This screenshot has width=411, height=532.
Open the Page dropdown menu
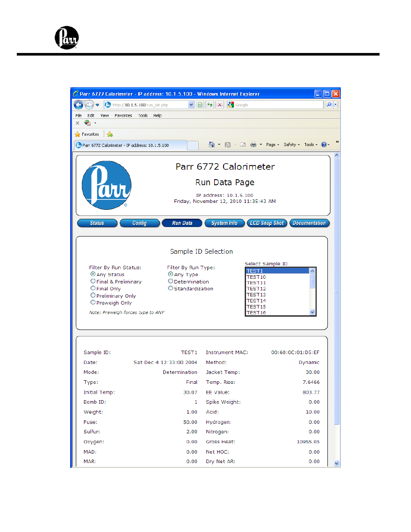tap(273, 145)
